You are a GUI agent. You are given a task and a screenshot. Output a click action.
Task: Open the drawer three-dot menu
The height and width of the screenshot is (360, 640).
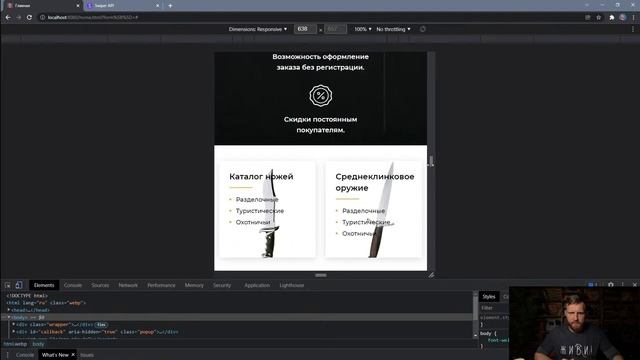click(x=7, y=355)
